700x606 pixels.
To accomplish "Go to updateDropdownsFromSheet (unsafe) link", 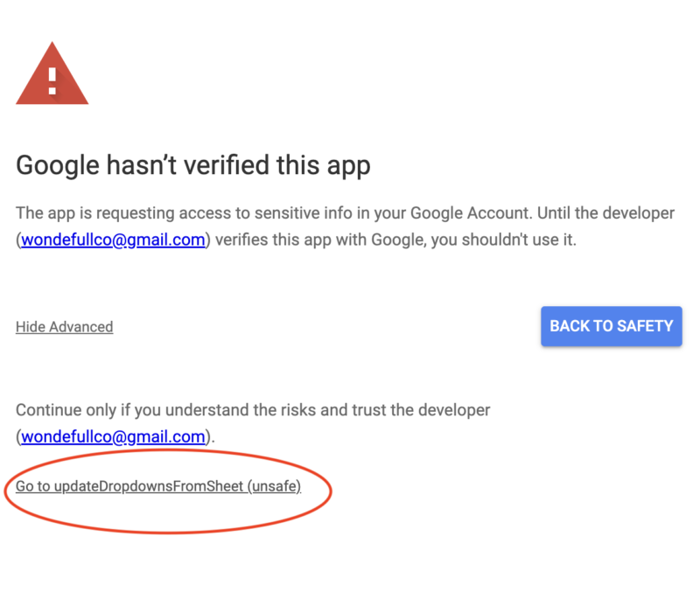I will pos(158,486).
